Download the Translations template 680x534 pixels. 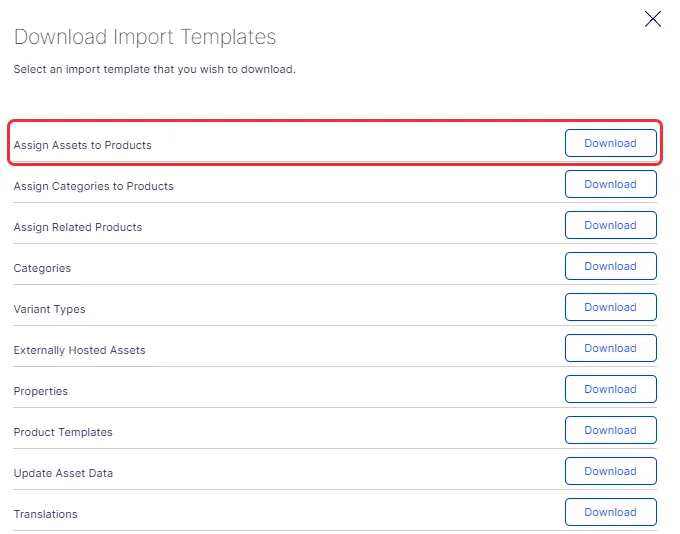[x=611, y=512]
